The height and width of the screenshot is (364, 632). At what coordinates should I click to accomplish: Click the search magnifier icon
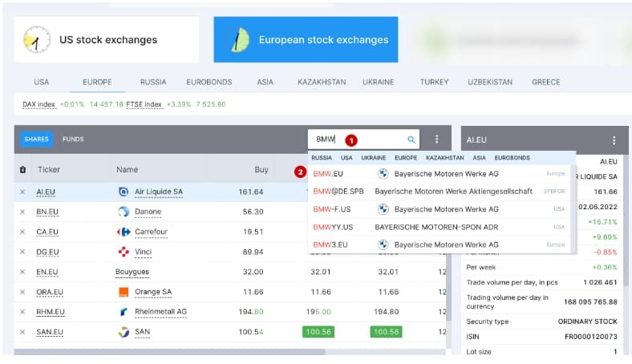[x=411, y=140]
